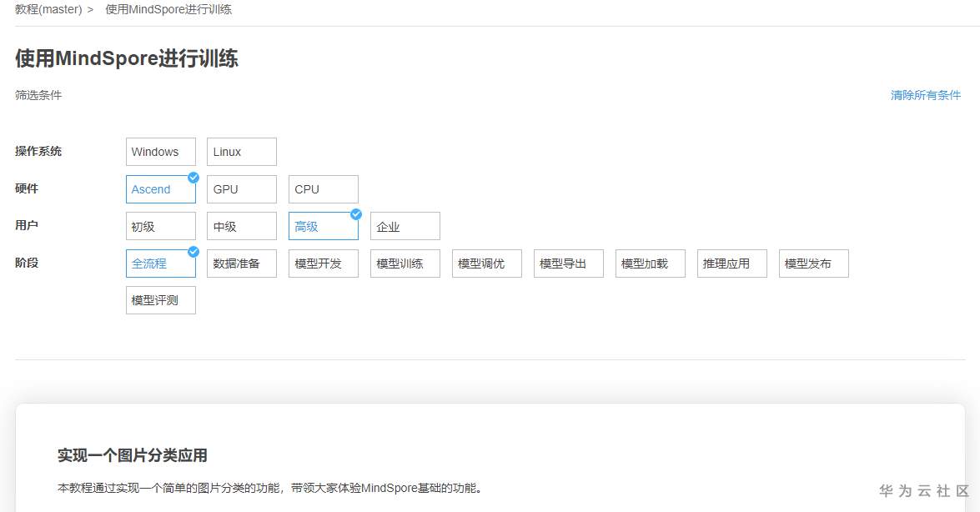Select the 企业 user filter
980x512 pixels.
(x=405, y=226)
